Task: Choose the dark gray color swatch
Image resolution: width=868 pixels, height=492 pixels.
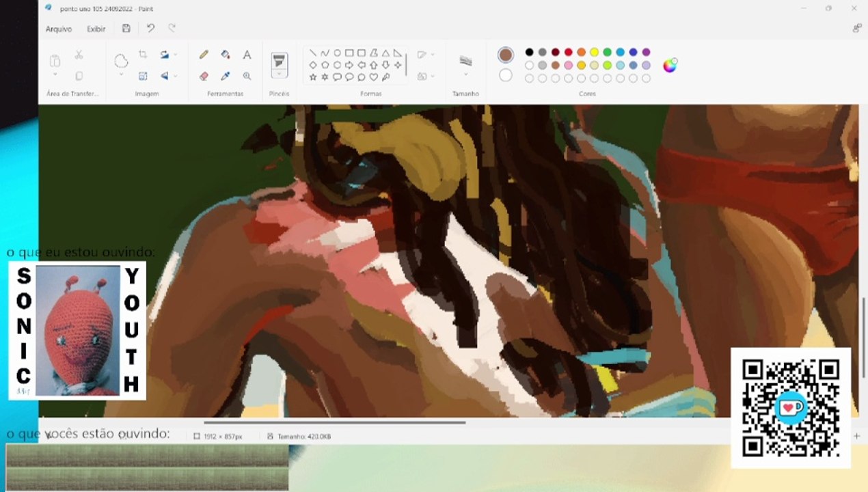Action: click(x=542, y=52)
